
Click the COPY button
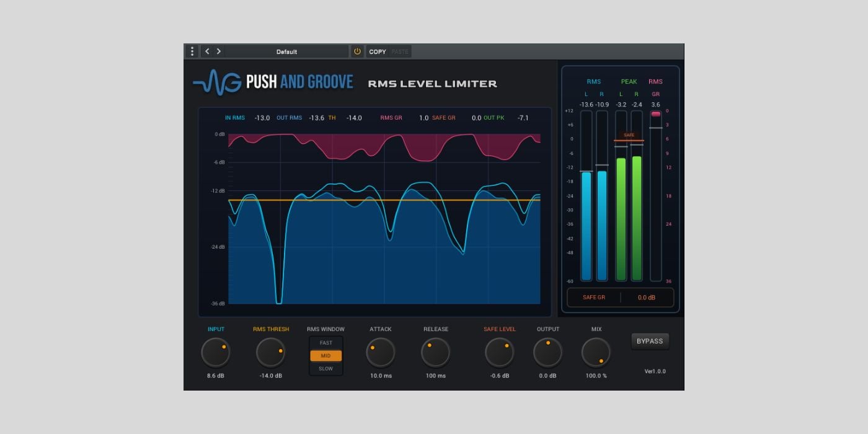tap(378, 51)
